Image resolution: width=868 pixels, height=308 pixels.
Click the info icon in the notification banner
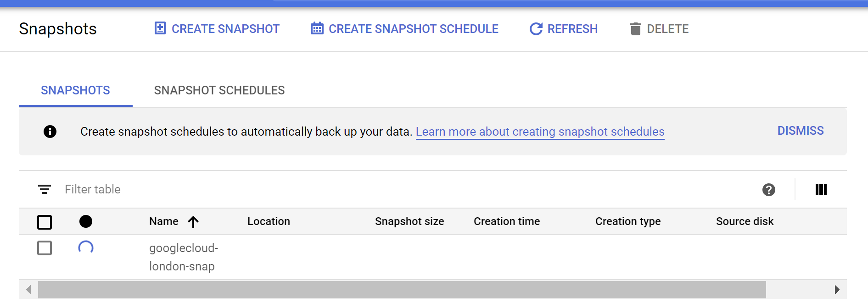50,132
